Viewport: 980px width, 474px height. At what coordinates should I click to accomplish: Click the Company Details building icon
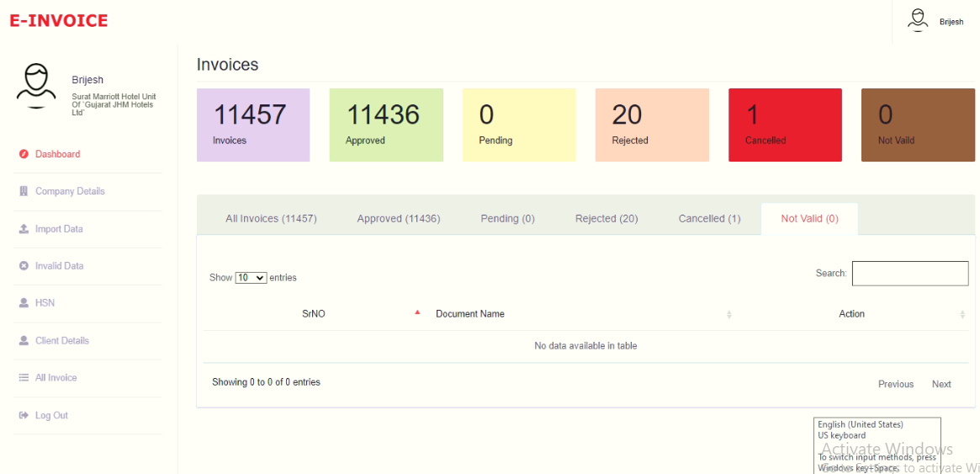click(x=24, y=191)
